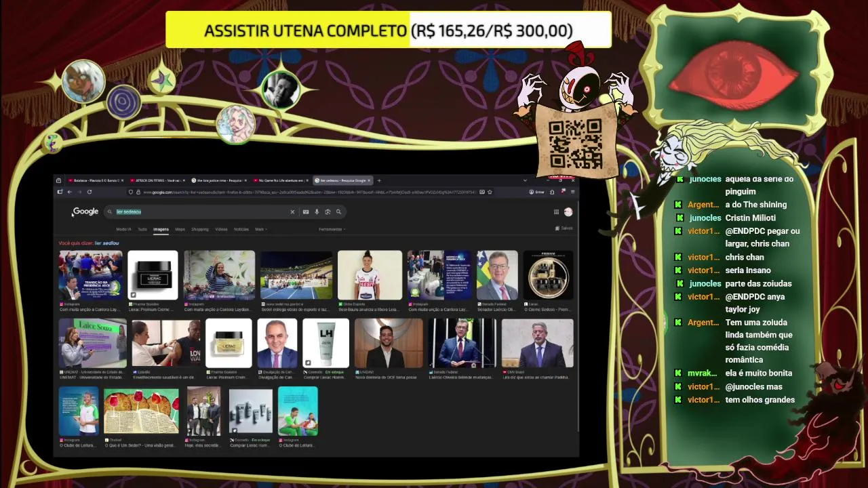
Task: Switch to the Maps search tab
Action: pos(180,229)
